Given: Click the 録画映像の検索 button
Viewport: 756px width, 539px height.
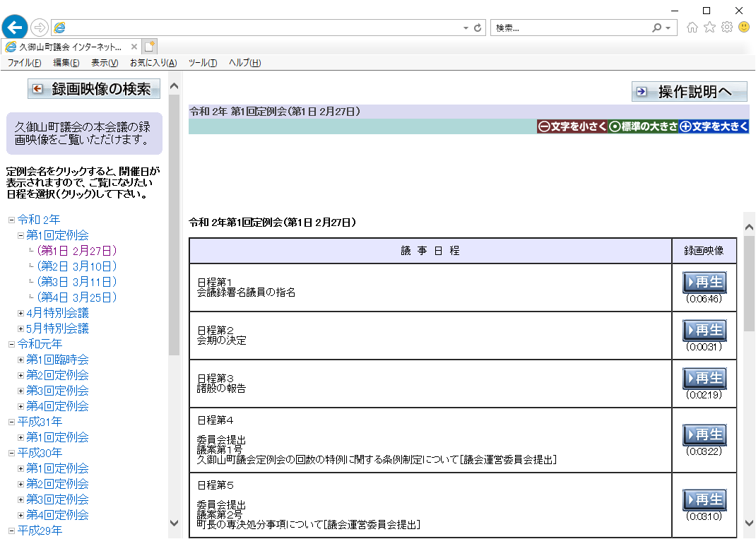Looking at the screenshot, I should click(x=93, y=89).
